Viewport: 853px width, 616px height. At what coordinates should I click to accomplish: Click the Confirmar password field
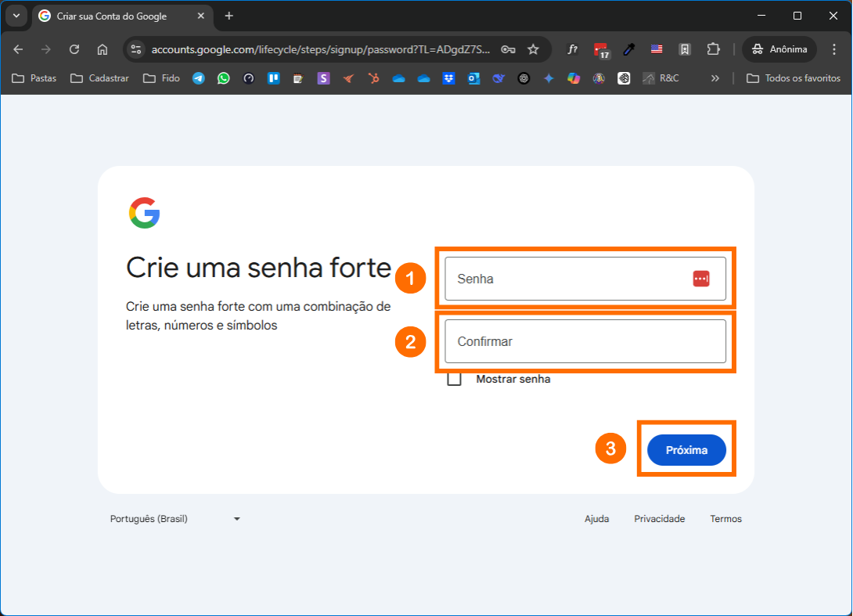click(585, 341)
